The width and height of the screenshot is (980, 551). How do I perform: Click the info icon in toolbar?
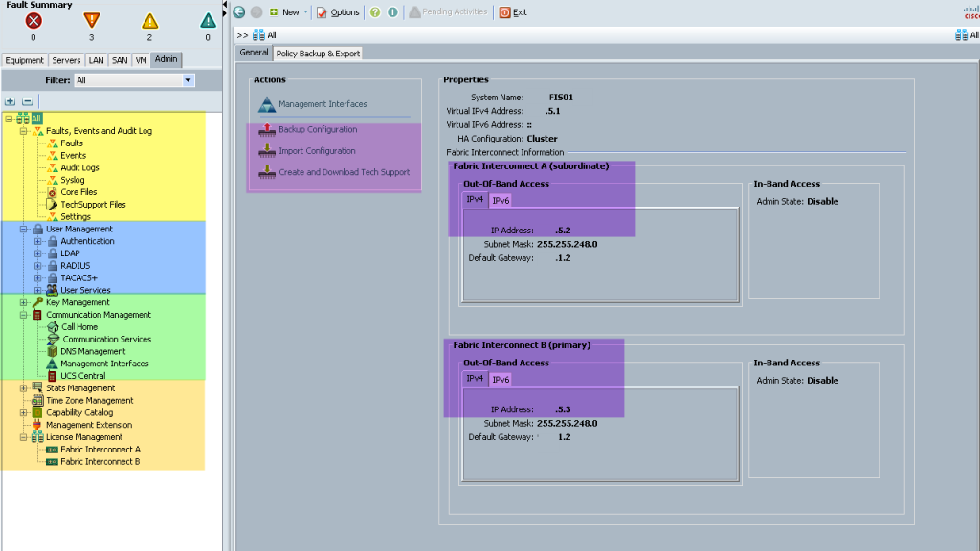click(x=392, y=11)
